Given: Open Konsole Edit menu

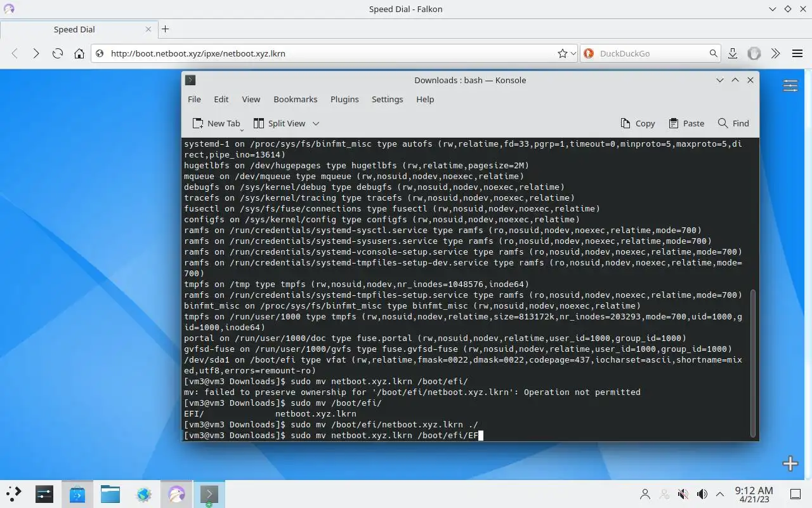Looking at the screenshot, I should tap(221, 99).
